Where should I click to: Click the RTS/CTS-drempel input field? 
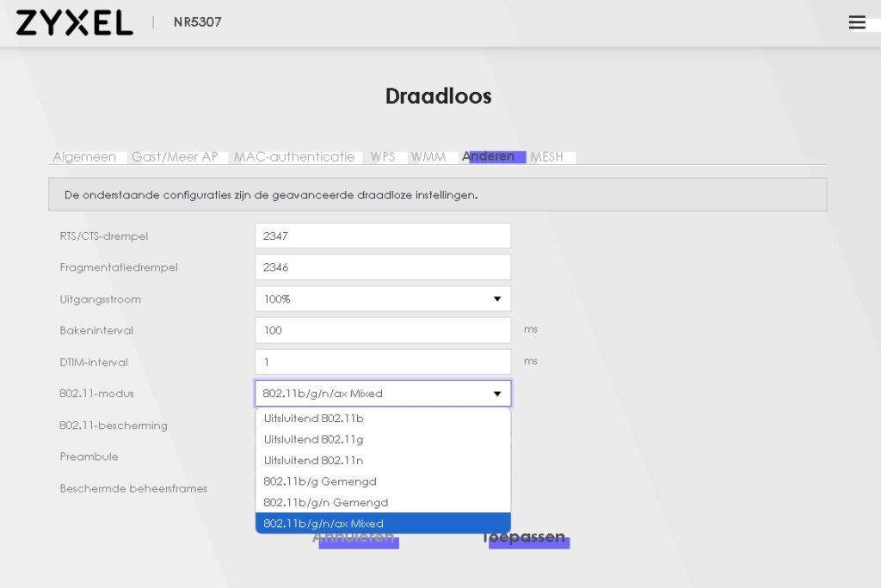click(383, 235)
